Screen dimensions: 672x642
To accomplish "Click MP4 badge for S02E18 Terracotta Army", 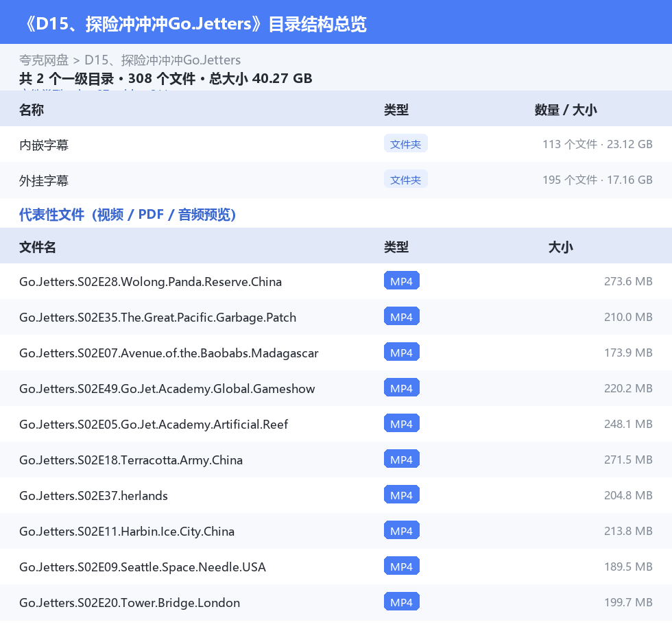I will pos(402,459).
